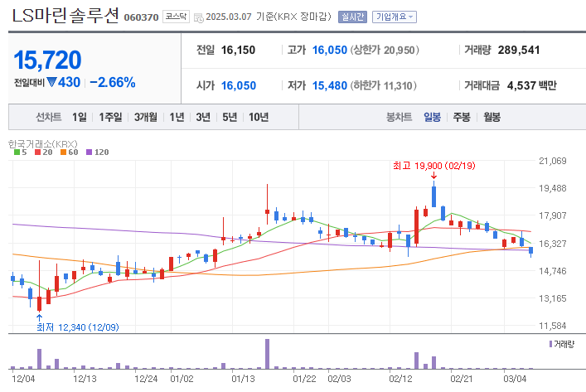Click the stock code 060370

pos(141,17)
